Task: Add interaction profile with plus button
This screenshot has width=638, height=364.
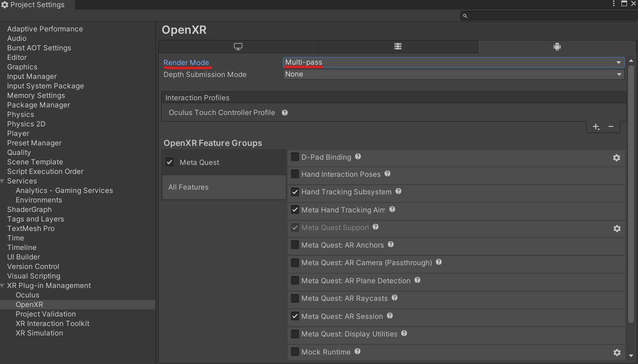Action: [x=596, y=126]
